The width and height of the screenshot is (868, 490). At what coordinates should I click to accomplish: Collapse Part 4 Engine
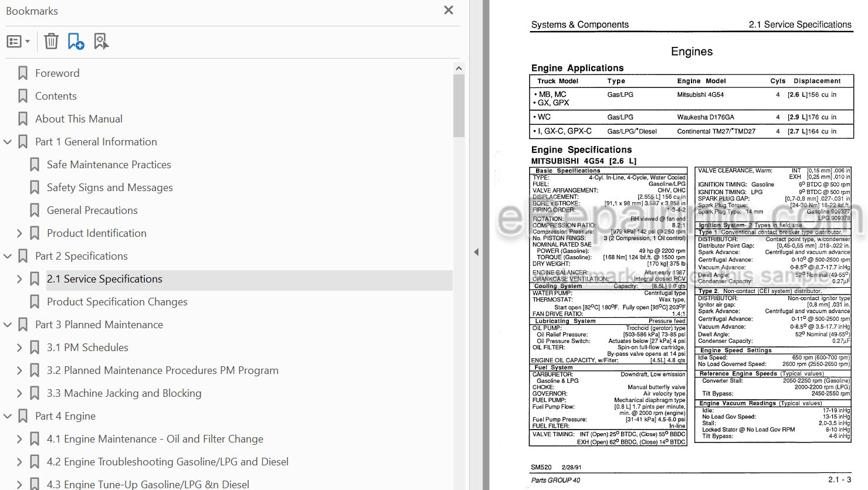coord(8,416)
